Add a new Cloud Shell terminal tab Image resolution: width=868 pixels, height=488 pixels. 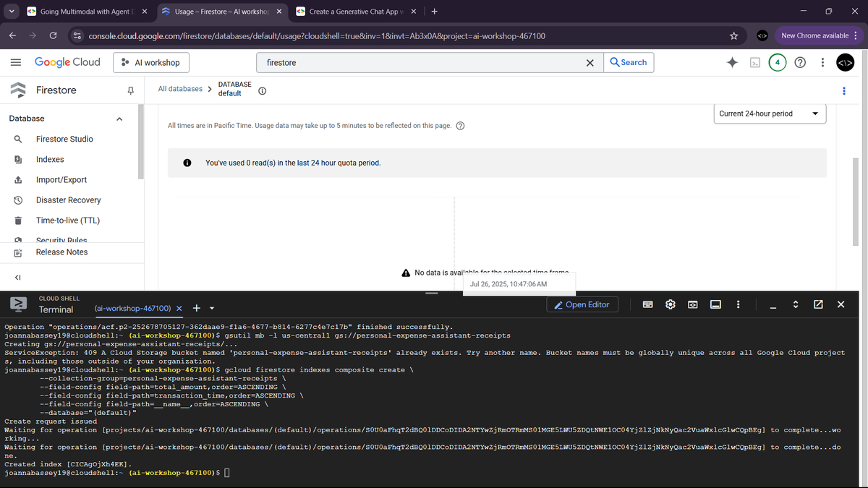(x=196, y=309)
